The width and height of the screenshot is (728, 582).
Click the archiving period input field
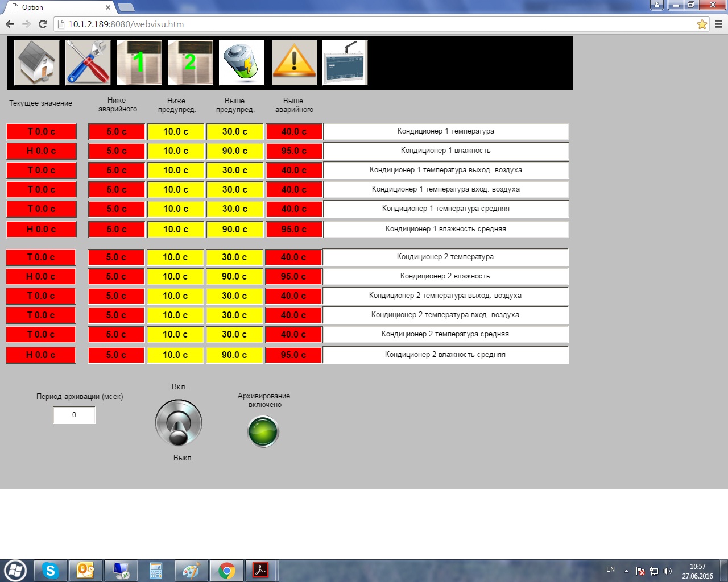74,415
